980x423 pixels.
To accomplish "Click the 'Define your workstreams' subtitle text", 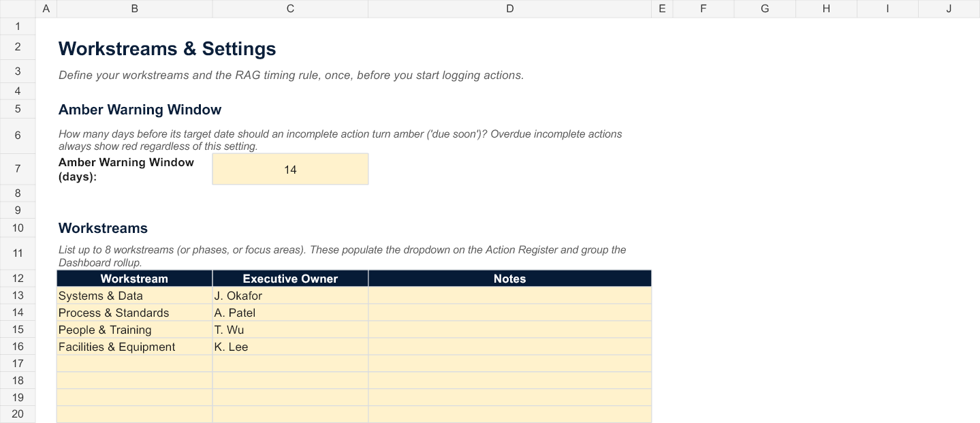I will coord(291,76).
